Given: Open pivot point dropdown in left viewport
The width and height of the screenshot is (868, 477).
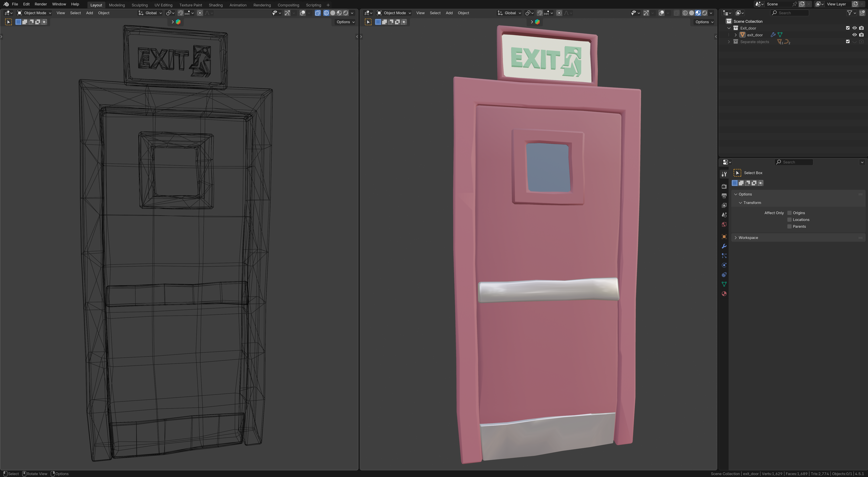Looking at the screenshot, I should [x=170, y=13].
